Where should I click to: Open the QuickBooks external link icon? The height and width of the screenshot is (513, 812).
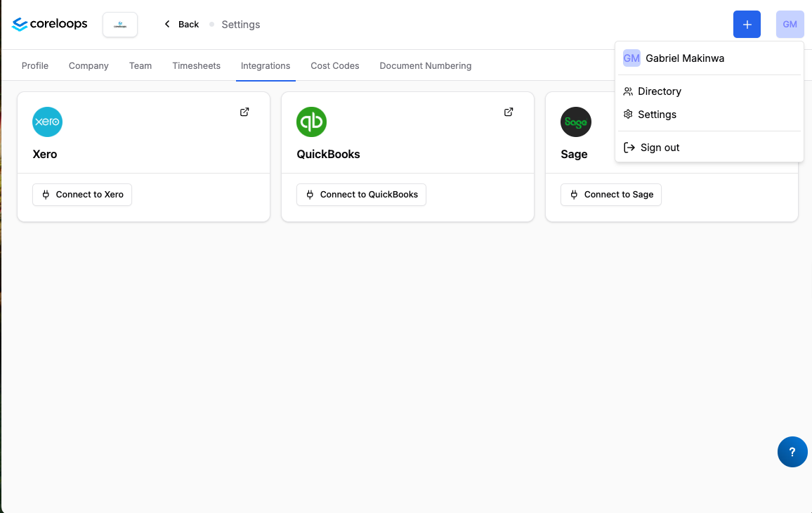509,112
